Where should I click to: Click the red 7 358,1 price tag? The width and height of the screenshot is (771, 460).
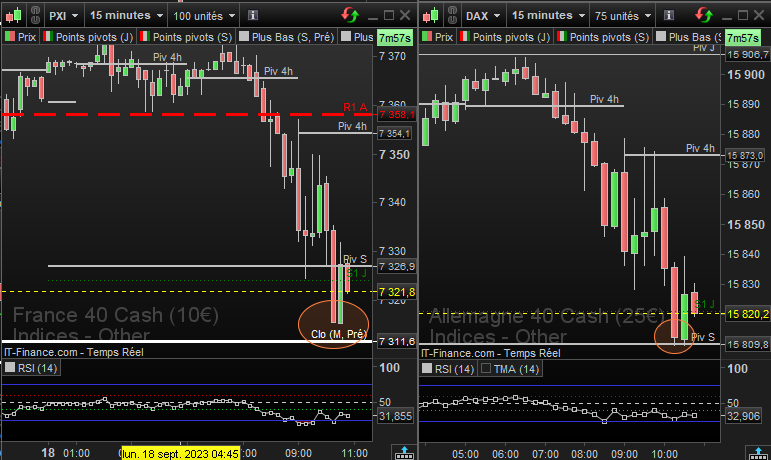click(x=396, y=115)
